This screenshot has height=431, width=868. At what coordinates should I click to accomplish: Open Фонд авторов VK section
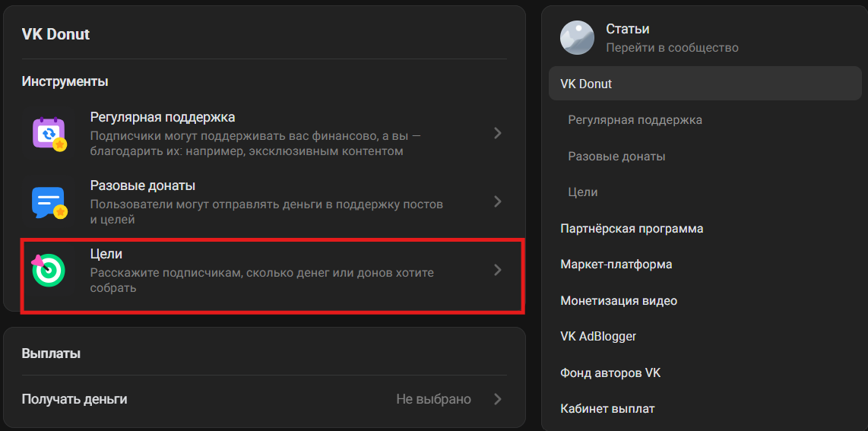[610, 372]
